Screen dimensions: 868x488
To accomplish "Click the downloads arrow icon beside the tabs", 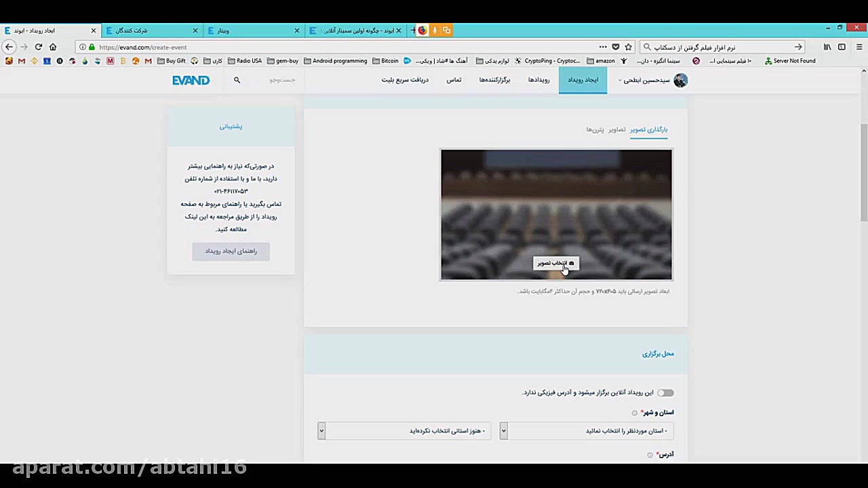I will point(435,30).
